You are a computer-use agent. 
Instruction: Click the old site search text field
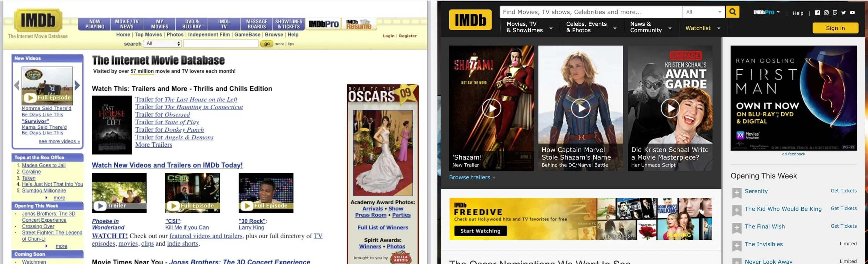coord(220,44)
